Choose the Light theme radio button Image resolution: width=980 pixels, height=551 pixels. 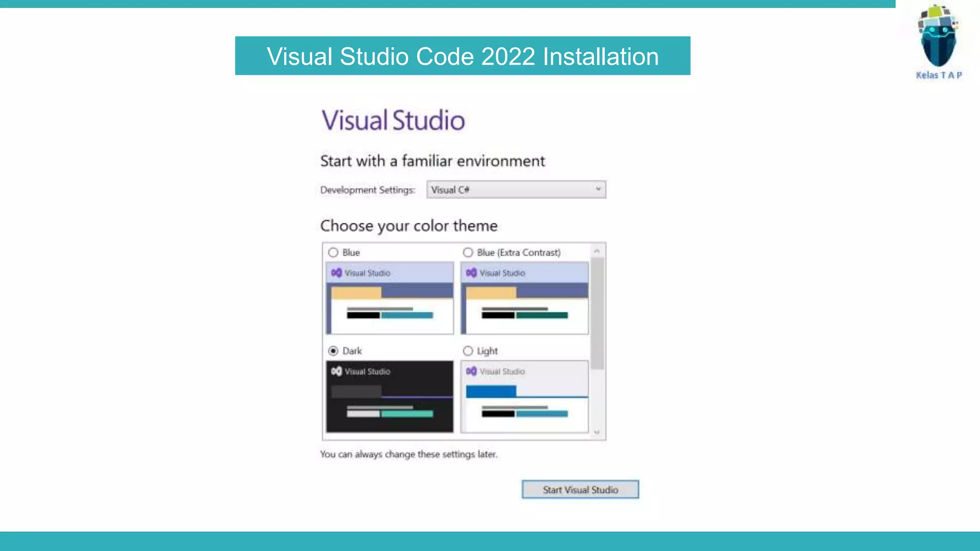(468, 351)
